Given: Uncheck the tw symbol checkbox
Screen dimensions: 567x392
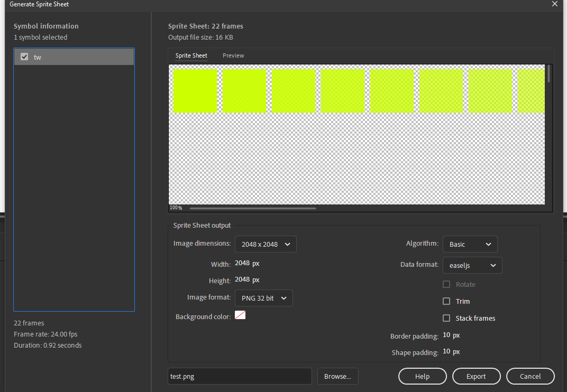Looking at the screenshot, I should (x=24, y=57).
